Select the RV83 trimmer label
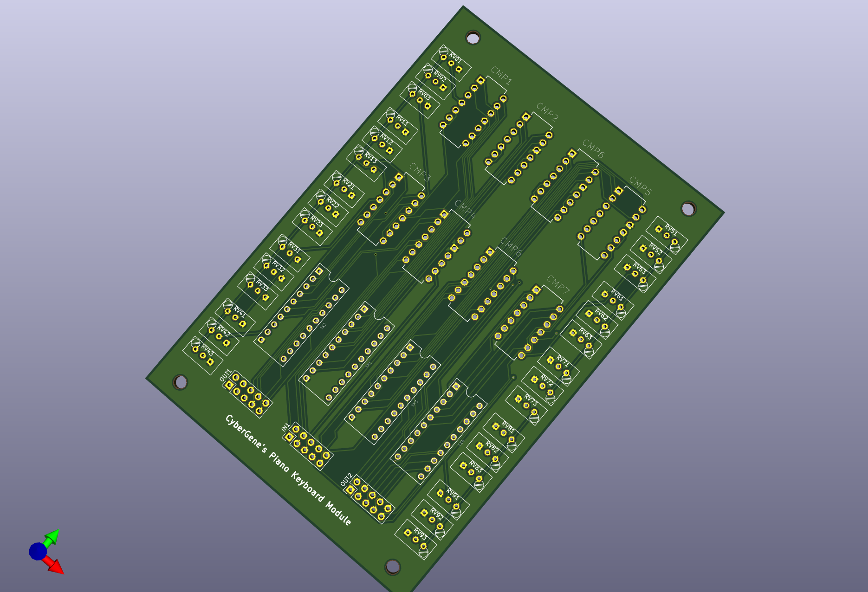The image size is (868, 592). coord(476,466)
